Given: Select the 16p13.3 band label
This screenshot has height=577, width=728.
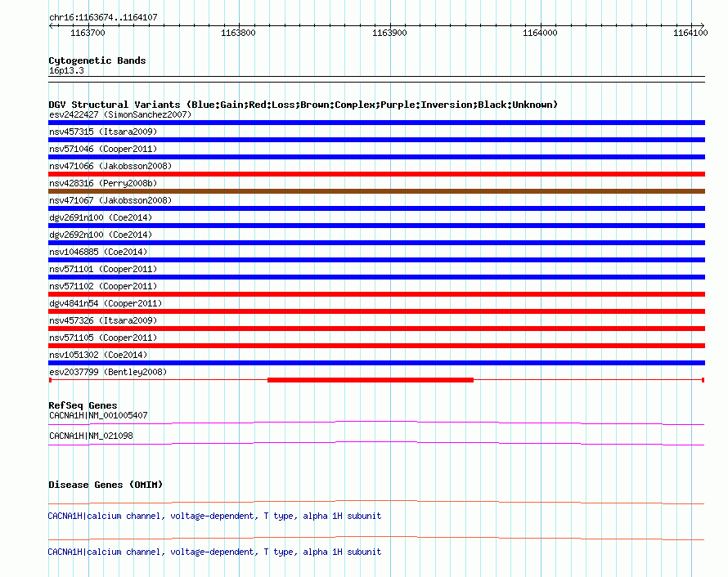Looking at the screenshot, I should (66, 70).
